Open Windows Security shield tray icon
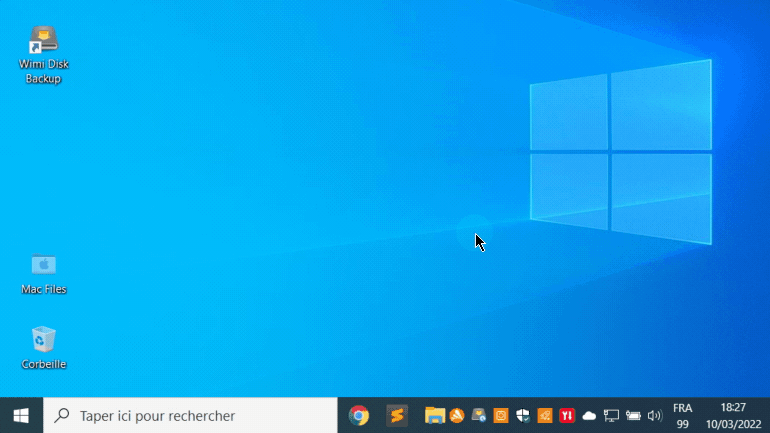 click(x=523, y=416)
